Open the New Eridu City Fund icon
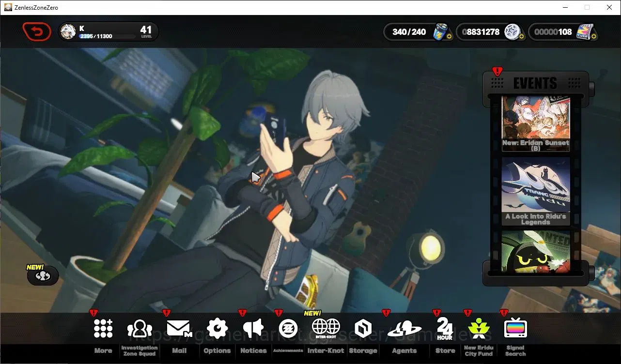The width and height of the screenshot is (621, 364). 479,329
